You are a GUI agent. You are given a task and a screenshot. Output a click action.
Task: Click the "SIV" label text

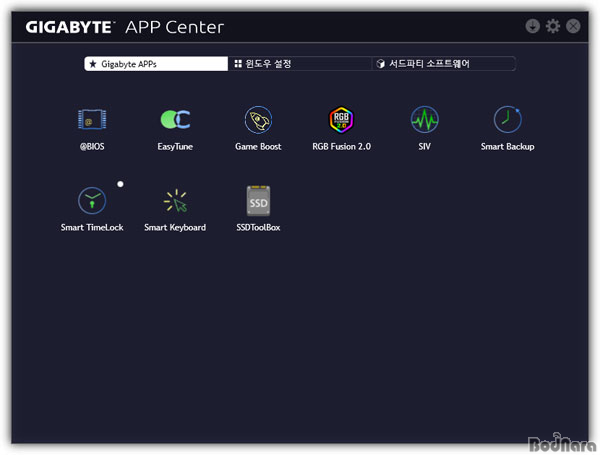coord(424,147)
